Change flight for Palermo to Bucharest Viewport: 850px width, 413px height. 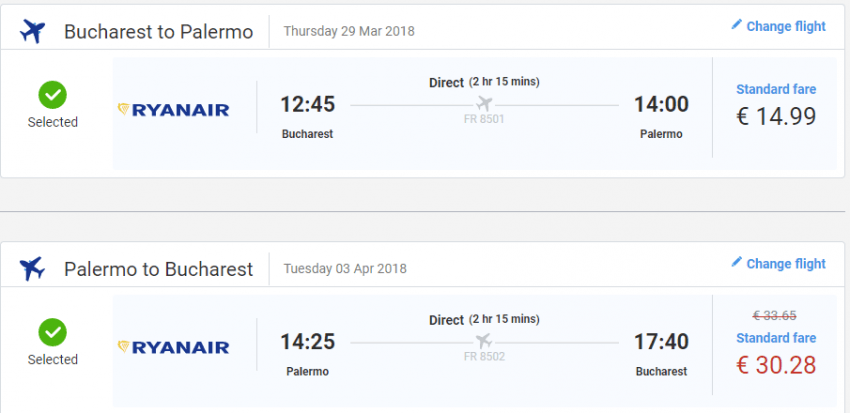pyautogui.click(x=786, y=264)
